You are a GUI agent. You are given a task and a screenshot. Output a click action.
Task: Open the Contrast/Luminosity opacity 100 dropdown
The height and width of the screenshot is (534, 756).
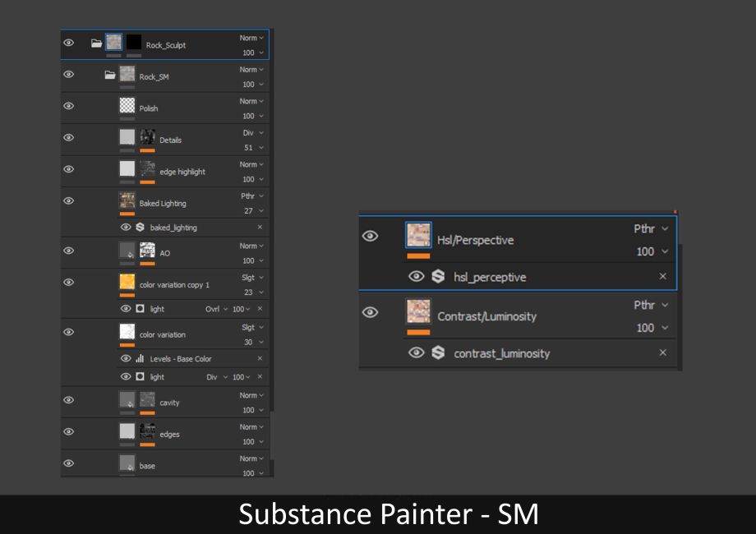[x=652, y=328]
